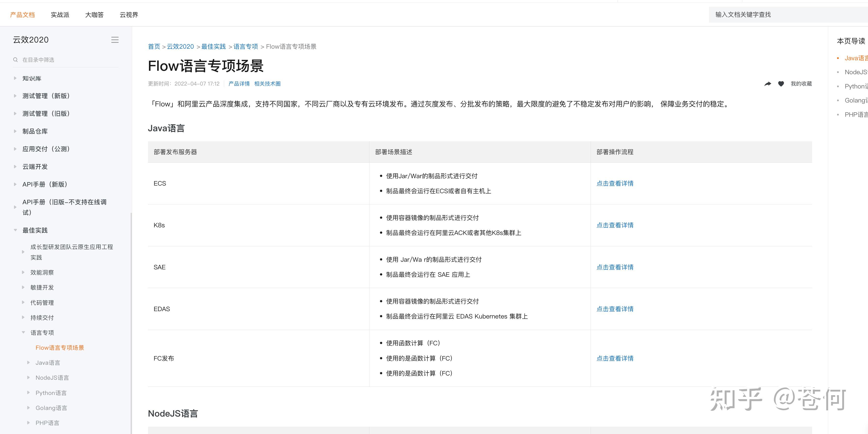Image resolution: width=868 pixels, height=434 pixels.
Task: Switch to the 实战派 tab
Action: pos(59,14)
